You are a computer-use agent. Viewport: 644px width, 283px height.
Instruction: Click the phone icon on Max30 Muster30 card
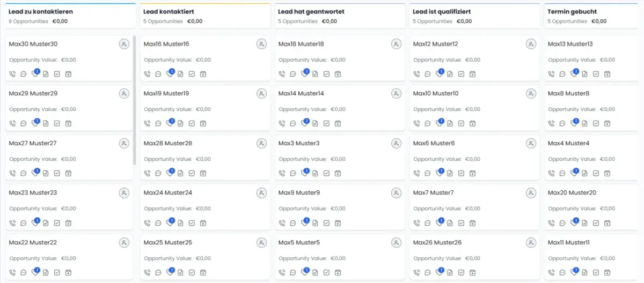click(x=12, y=74)
